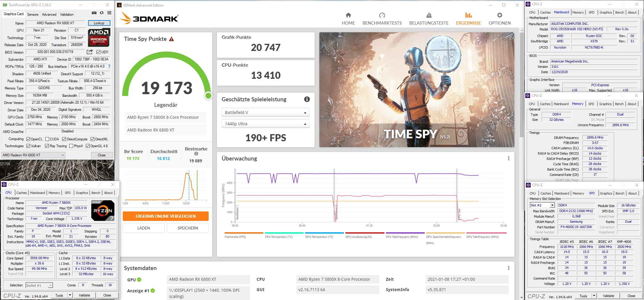Open the three-dot menu in Systemdaten

click(508, 268)
